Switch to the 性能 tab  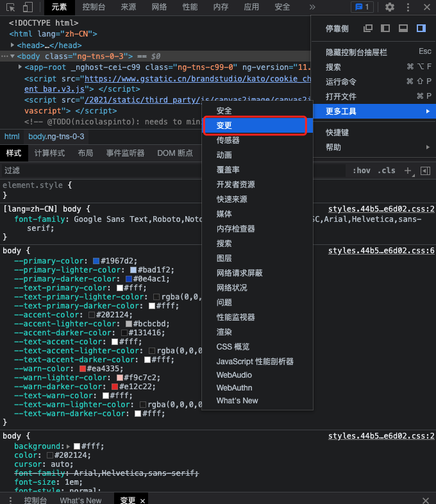(190, 7)
